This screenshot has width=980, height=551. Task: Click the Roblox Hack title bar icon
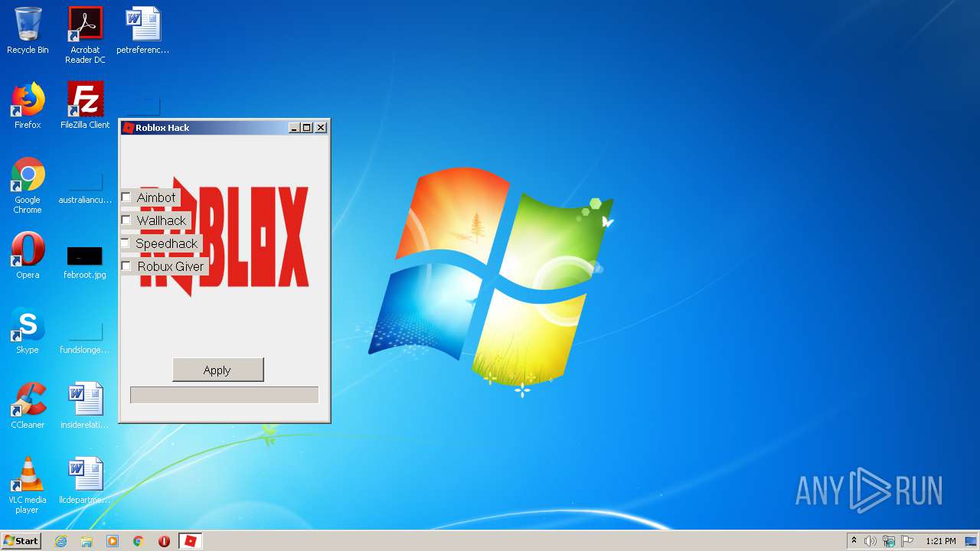[128, 128]
